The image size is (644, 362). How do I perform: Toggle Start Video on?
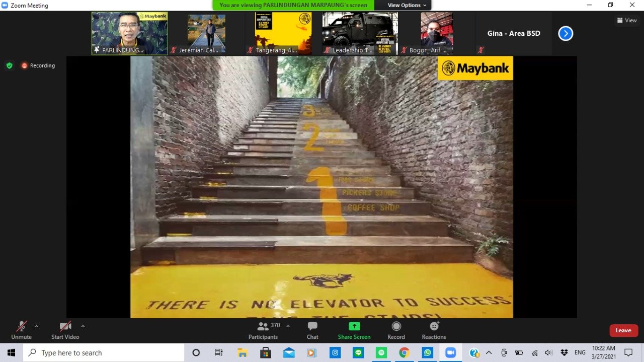[65, 330]
